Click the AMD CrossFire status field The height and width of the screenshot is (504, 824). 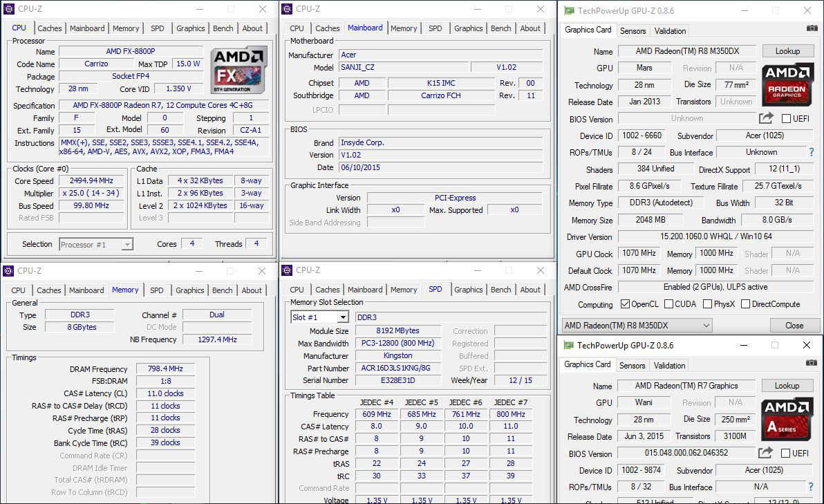(x=715, y=287)
